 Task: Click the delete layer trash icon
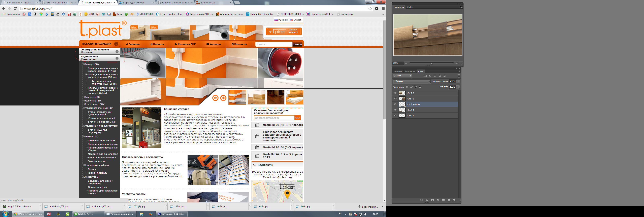(x=454, y=200)
